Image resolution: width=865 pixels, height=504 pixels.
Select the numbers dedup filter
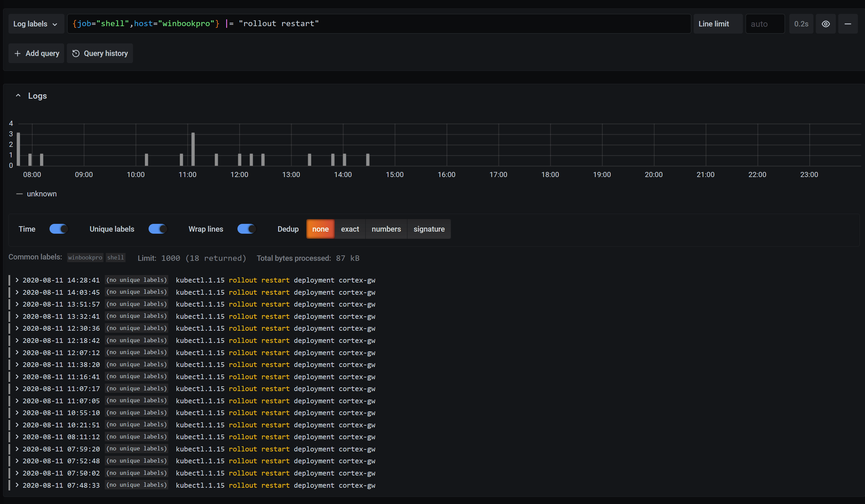(386, 229)
